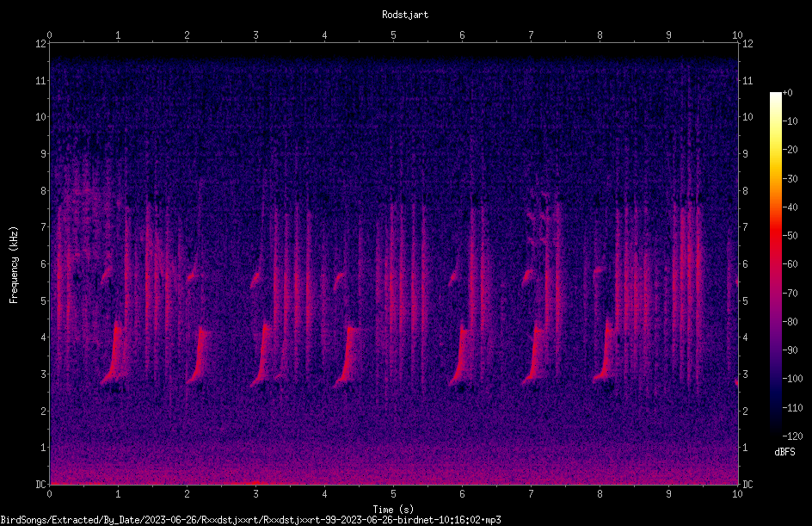This screenshot has height=526, width=812.
Task: Click the 'Rodstjart' spectrogram title
Action: click(x=405, y=15)
